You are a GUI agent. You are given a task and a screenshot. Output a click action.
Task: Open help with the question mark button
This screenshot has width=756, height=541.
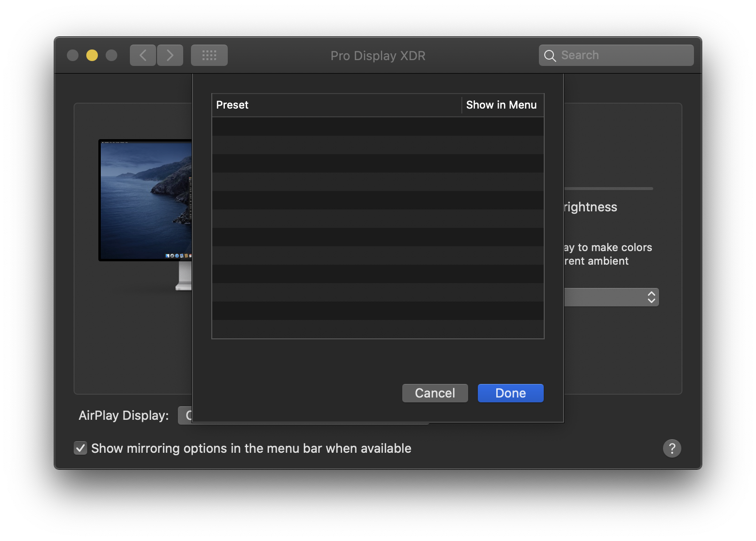point(672,448)
